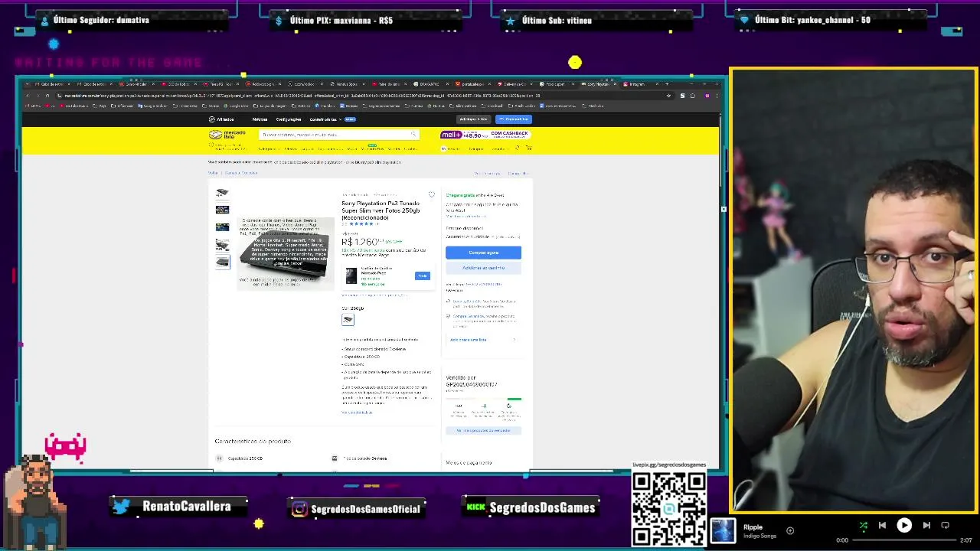Image resolution: width=980 pixels, height=551 pixels.
Task: Open the Configurações menu item
Action: (289, 119)
